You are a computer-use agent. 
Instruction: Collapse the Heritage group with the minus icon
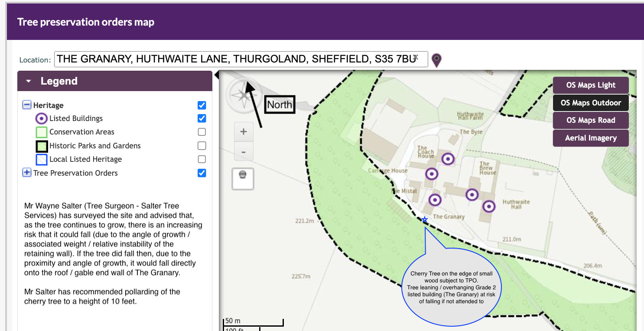[x=27, y=105]
